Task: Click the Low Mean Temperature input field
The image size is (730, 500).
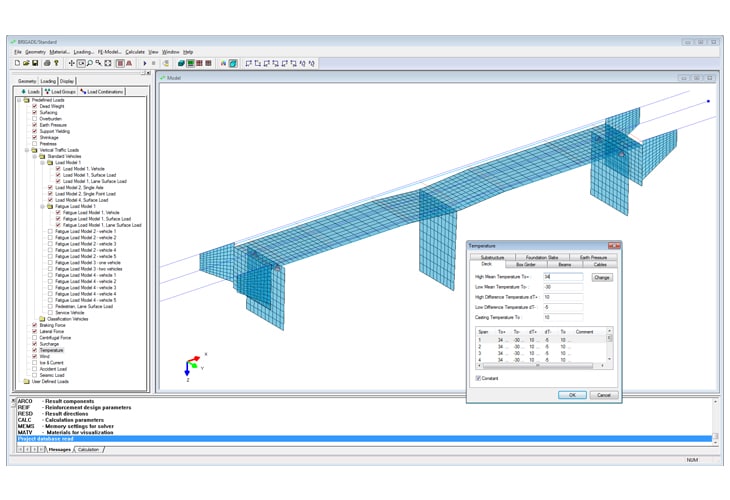Action: coord(563,287)
